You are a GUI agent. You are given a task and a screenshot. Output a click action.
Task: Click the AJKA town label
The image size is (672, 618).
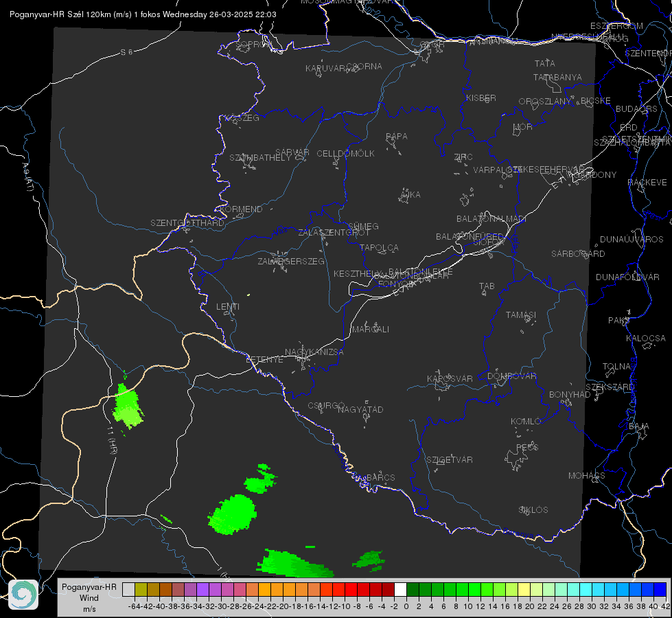pos(410,195)
